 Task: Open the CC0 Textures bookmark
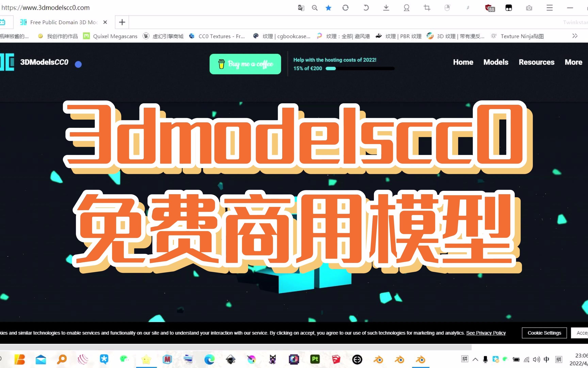pyautogui.click(x=217, y=36)
